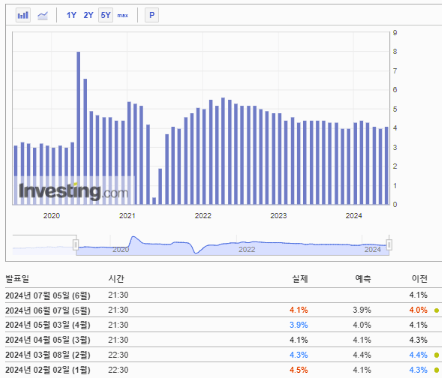
Task: Click actual value 4.5% in 02월 02일 row
Action: tap(299, 370)
